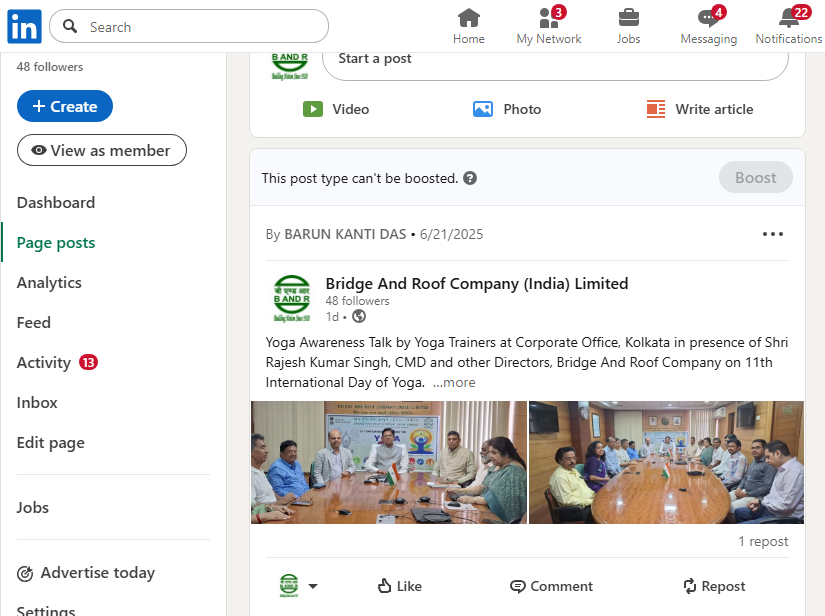Comment on the Yoga Awareness post
Viewport: 825px width, 616px height.
pyautogui.click(x=551, y=586)
